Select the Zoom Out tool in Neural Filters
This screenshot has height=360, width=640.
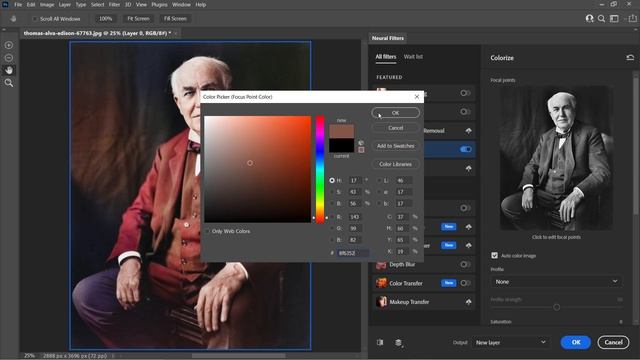point(9,58)
